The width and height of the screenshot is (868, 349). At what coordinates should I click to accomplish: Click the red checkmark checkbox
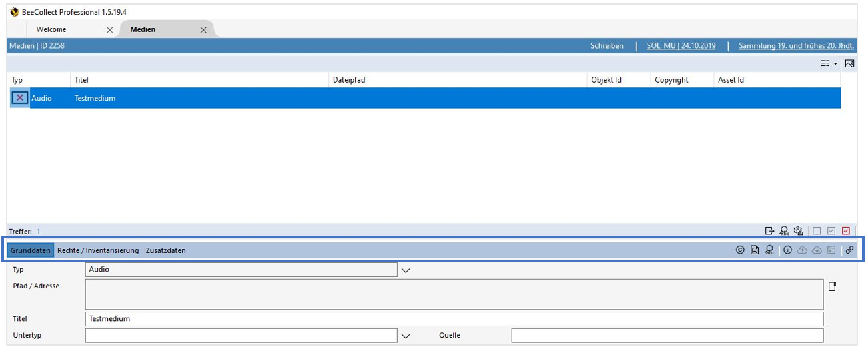click(846, 231)
